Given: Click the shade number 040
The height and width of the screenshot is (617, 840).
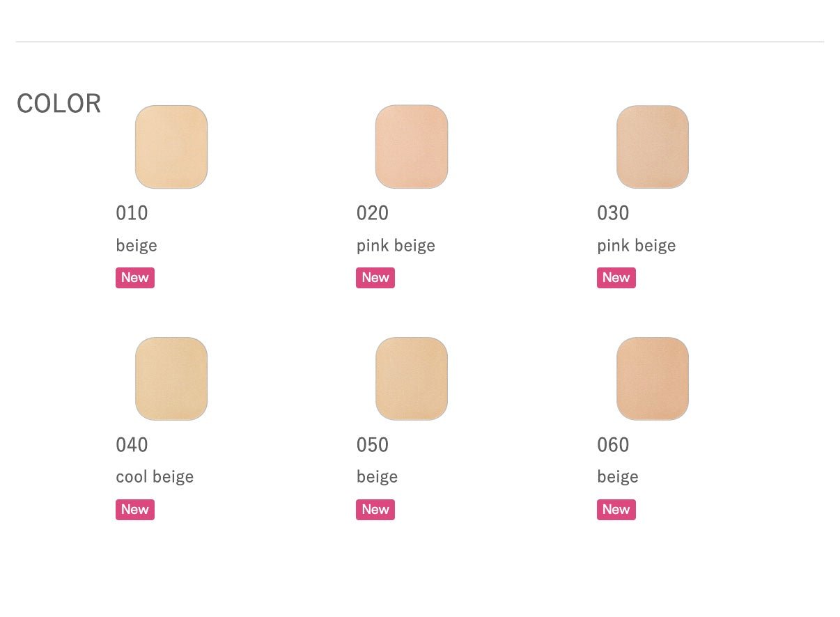Looking at the screenshot, I should click(x=132, y=445).
